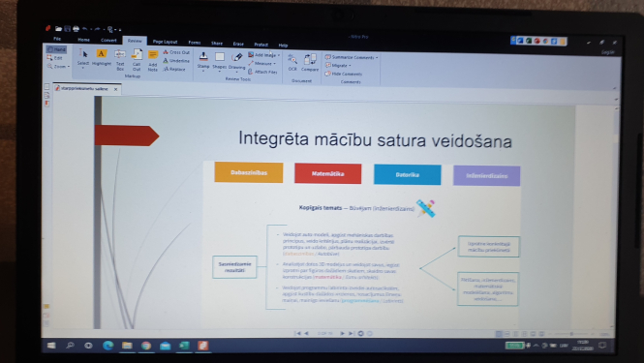Click the Open folder quick access icon
644x363 pixels.
[x=58, y=28]
